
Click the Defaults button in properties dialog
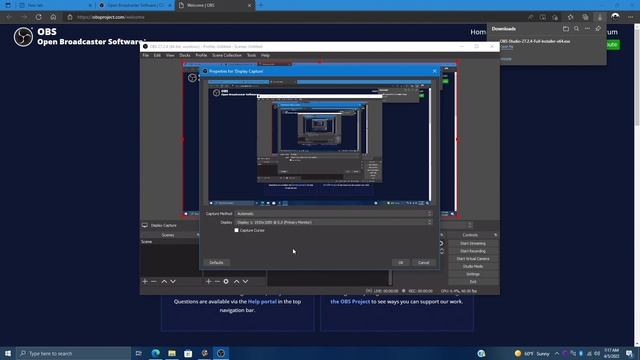216,262
